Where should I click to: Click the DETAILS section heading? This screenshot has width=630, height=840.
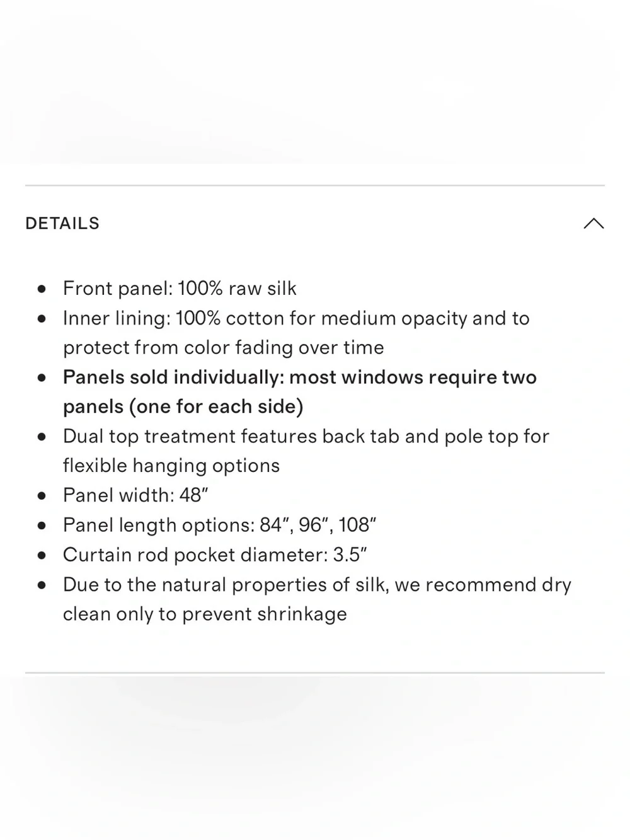(x=62, y=224)
